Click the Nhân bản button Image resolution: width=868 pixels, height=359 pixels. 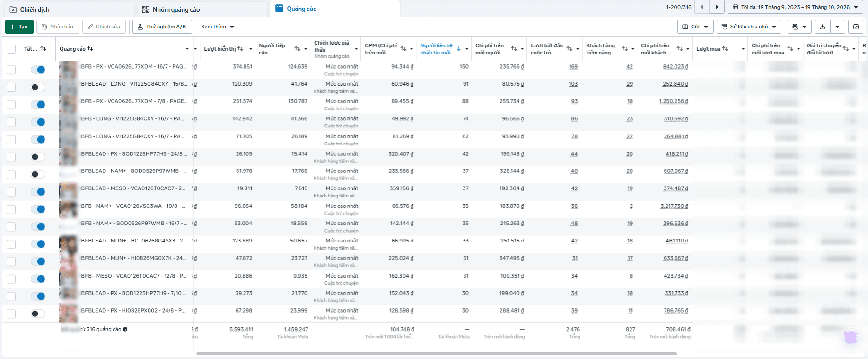point(58,27)
